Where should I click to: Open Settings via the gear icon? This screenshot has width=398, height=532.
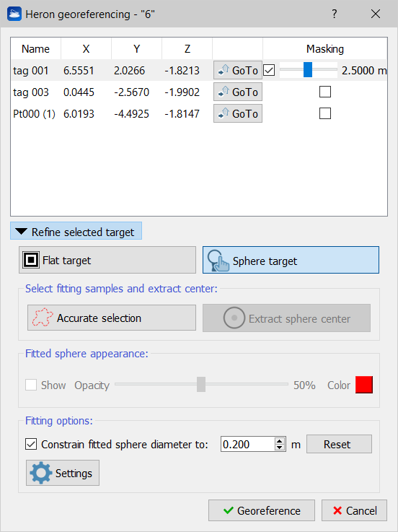click(40, 473)
